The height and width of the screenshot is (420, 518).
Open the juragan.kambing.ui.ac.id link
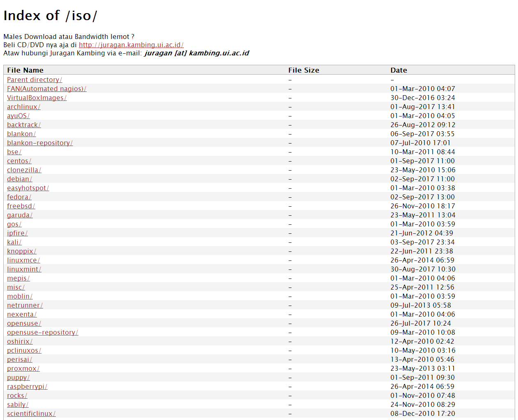(131, 45)
